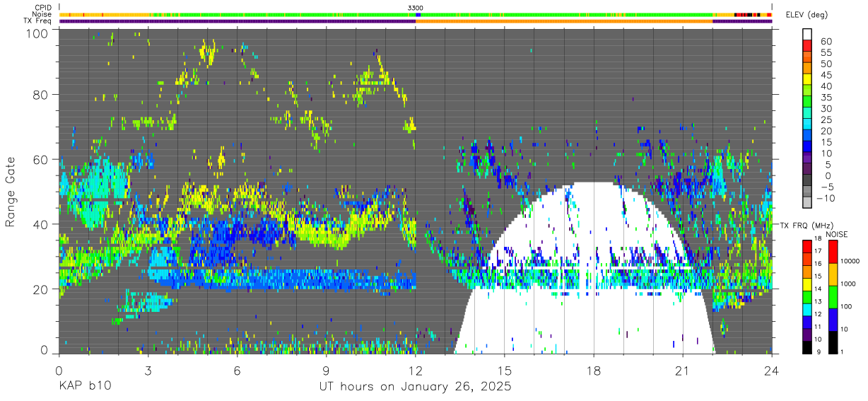Click the 'Range Gate' axis title

coord(11,192)
